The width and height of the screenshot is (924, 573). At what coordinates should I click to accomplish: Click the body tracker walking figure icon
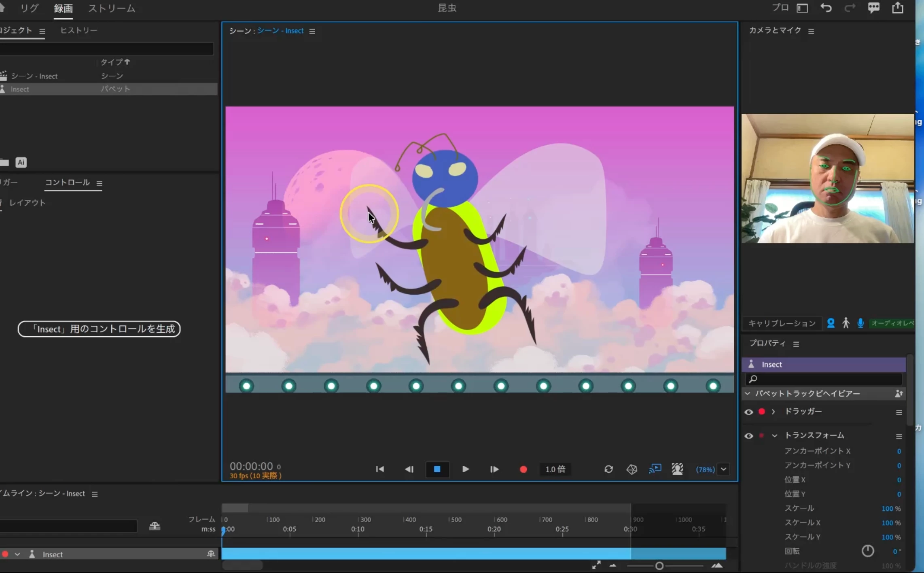[x=846, y=323]
